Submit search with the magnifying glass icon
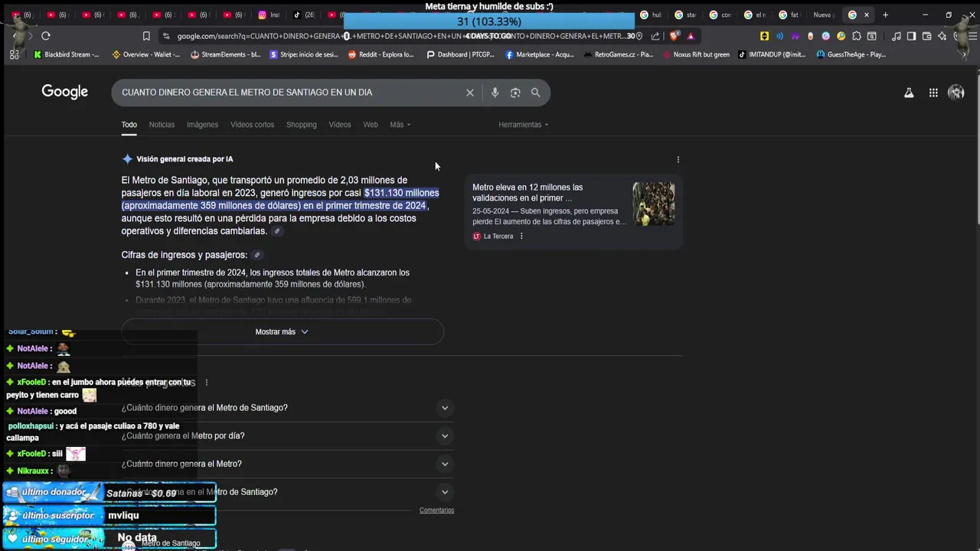980x551 pixels. click(x=535, y=93)
